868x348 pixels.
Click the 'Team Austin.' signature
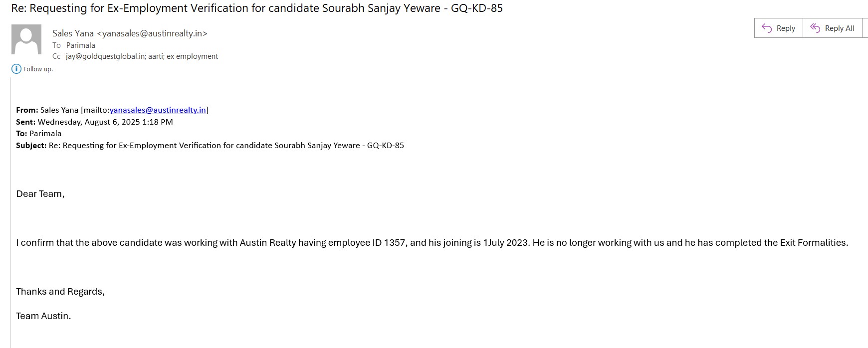[43, 316]
